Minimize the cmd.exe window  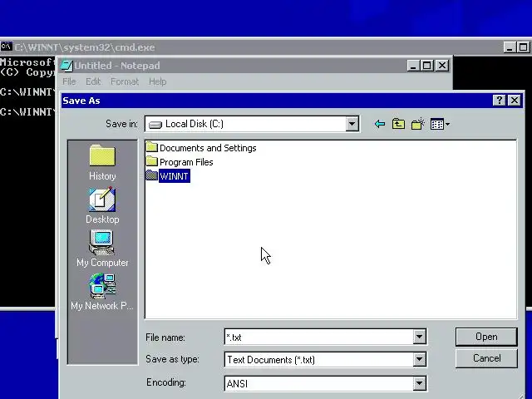(x=510, y=47)
